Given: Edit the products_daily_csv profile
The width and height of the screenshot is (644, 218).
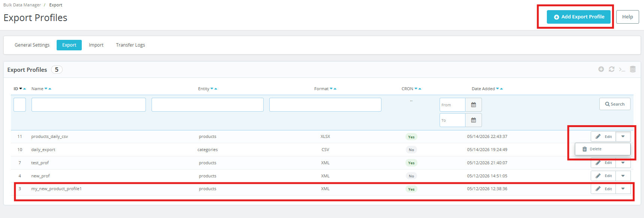Looking at the screenshot, I should [603, 136].
